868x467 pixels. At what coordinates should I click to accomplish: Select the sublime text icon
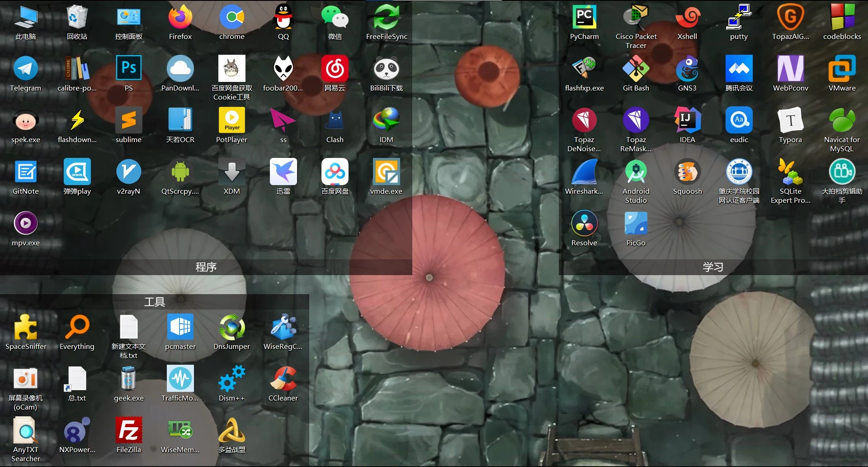[129, 120]
